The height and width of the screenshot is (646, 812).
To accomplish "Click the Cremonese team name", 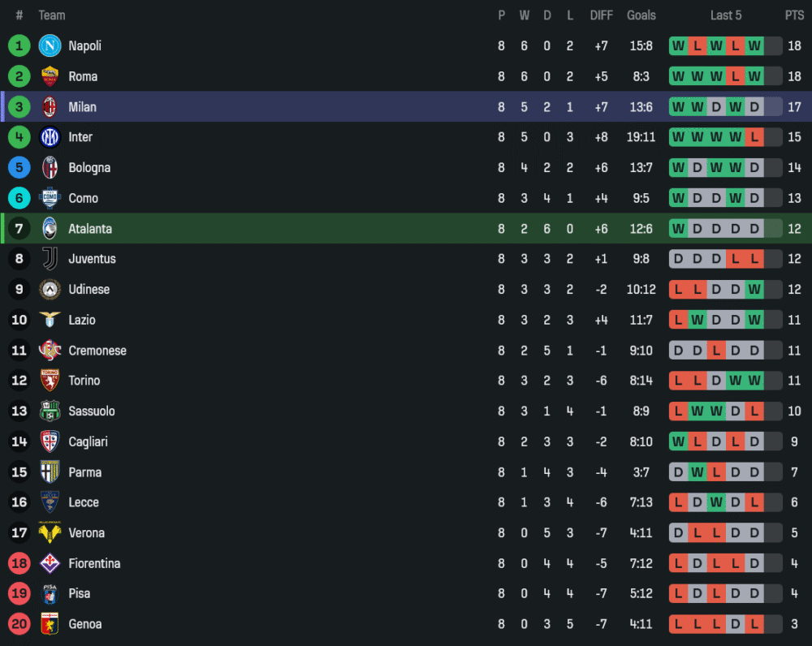I will tap(97, 351).
